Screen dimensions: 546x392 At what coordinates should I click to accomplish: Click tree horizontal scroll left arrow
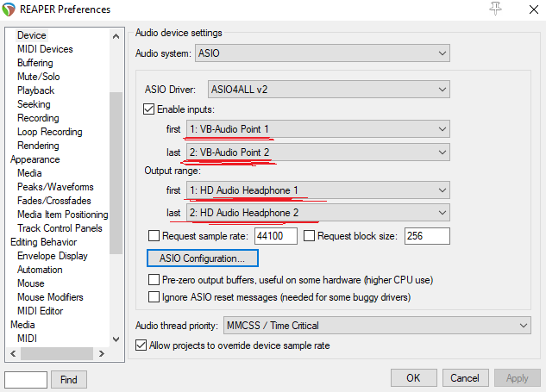[x=13, y=354]
